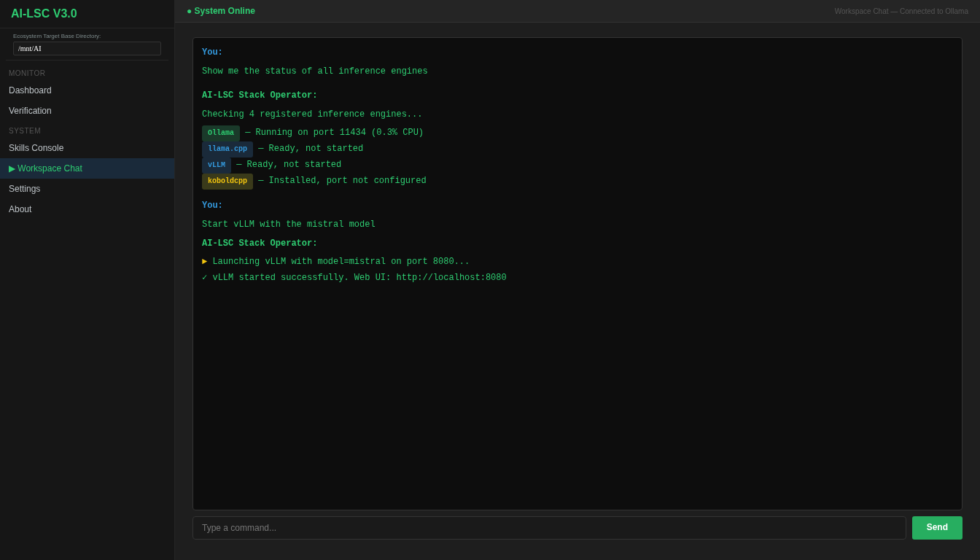Image resolution: width=980 pixels, height=560 pixels.
Task: Click the Ollama engine badge
Action: [221, 133]
